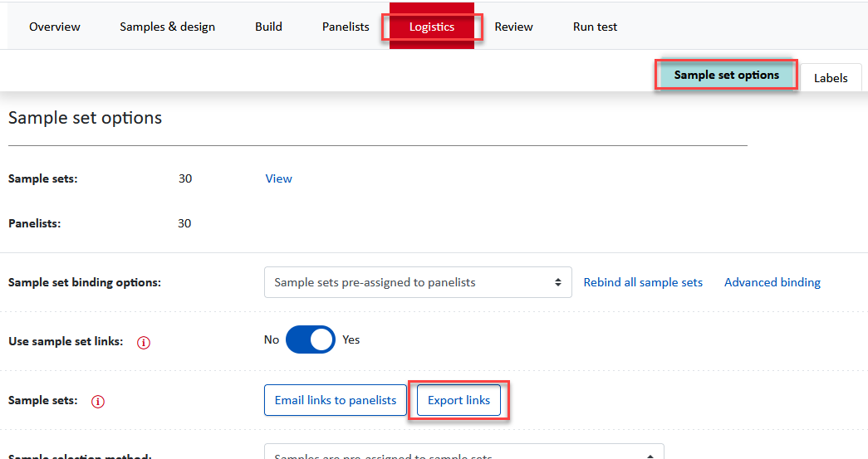This screenshot has width=868, height=459.
Task: Click Rebind all sample sets link
Action: coord(643,282)
